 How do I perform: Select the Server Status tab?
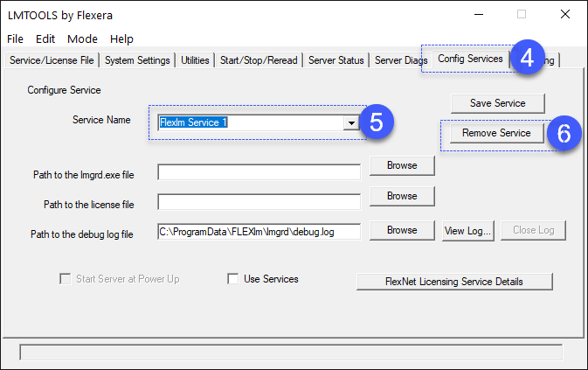point(336,60)
